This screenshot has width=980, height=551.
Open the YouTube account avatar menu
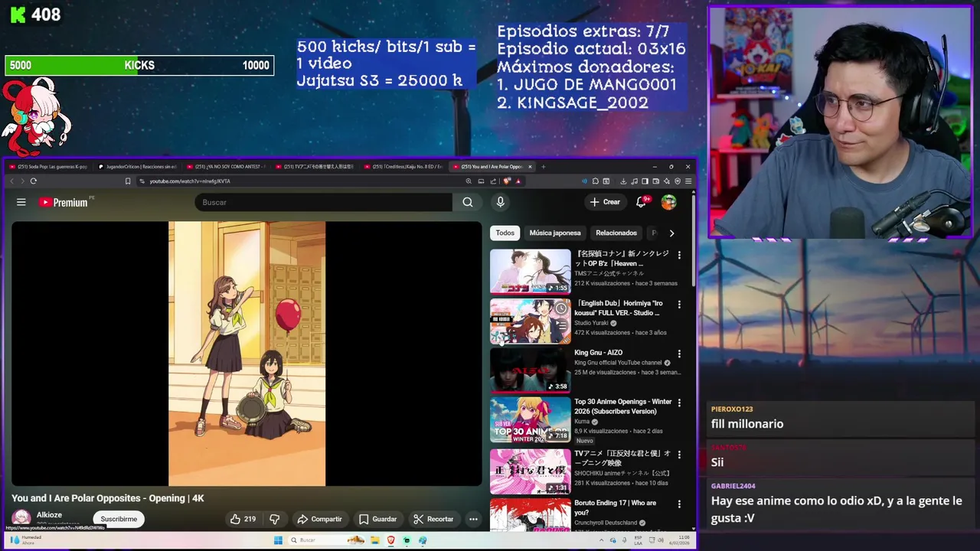coord(669,202)
